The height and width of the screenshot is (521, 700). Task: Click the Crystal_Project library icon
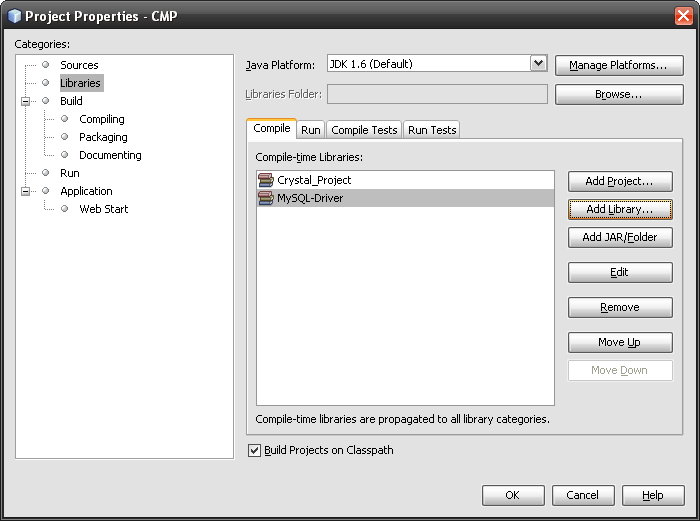click(x=266, y=180)
